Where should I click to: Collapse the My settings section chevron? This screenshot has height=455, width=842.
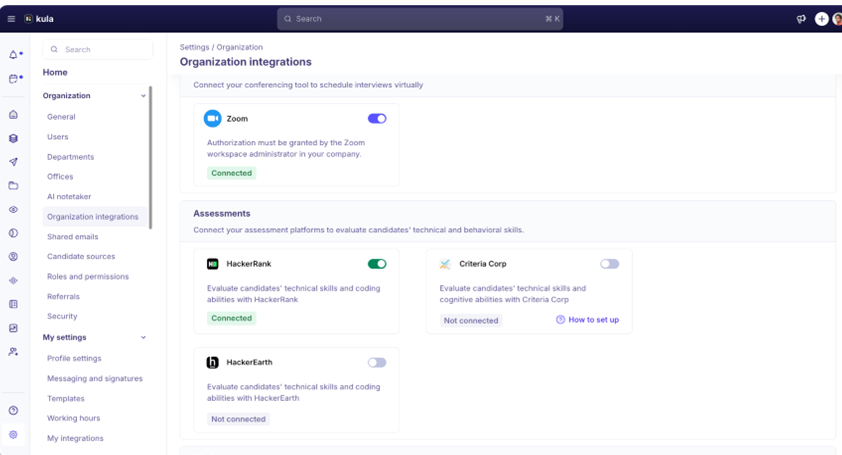pyautogui.click(x=143, y=337)
